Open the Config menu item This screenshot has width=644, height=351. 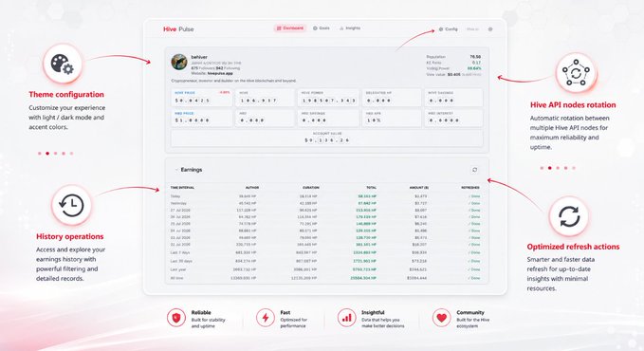[x=448, y=29]
